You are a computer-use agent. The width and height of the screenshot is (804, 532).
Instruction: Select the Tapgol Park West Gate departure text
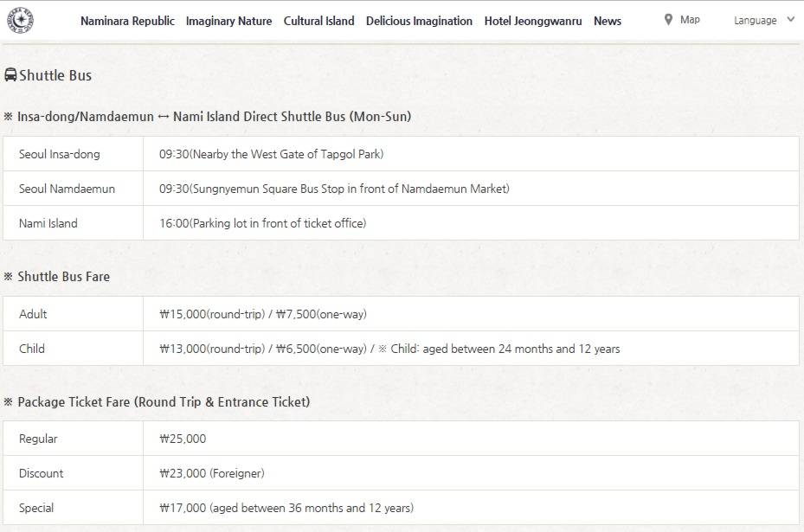click(271, 154)
